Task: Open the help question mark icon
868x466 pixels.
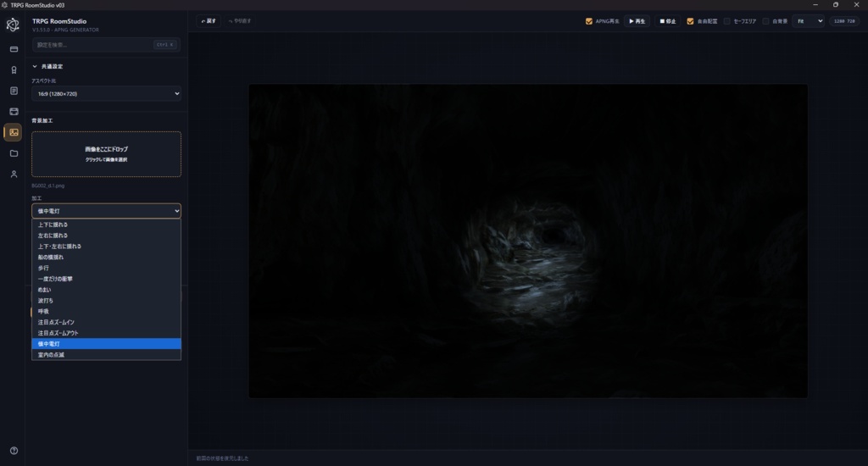Action: pos(14,451)
